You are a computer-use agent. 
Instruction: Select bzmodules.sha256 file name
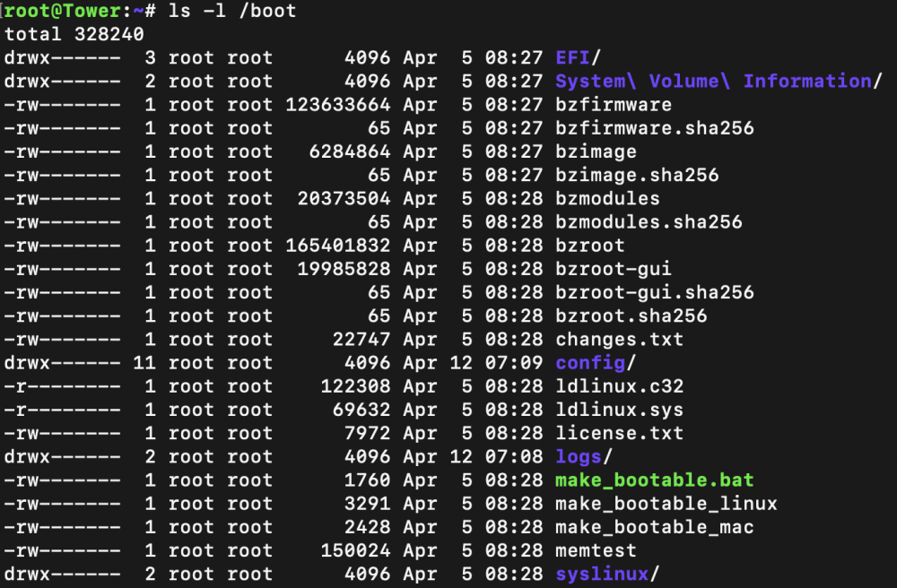[649, 221]
